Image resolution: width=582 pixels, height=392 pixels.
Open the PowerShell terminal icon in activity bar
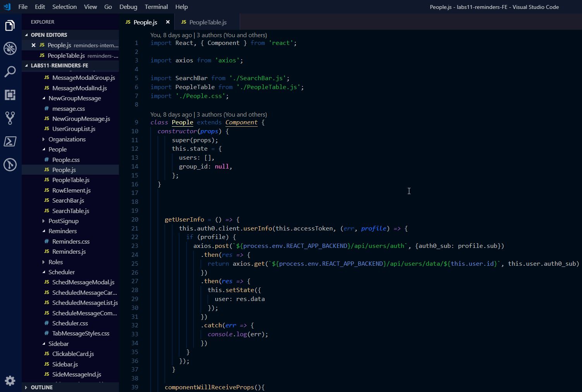click(10, 141)
